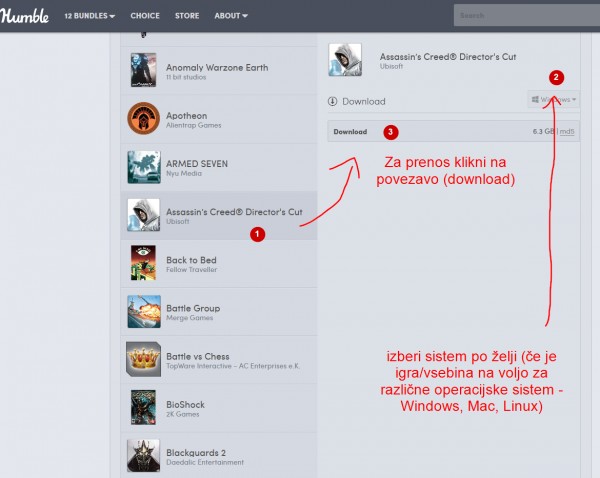The height and width of the screenshot is (478, 600).
Task: Click the circular download arrow icon
Action: click(333, 101)
